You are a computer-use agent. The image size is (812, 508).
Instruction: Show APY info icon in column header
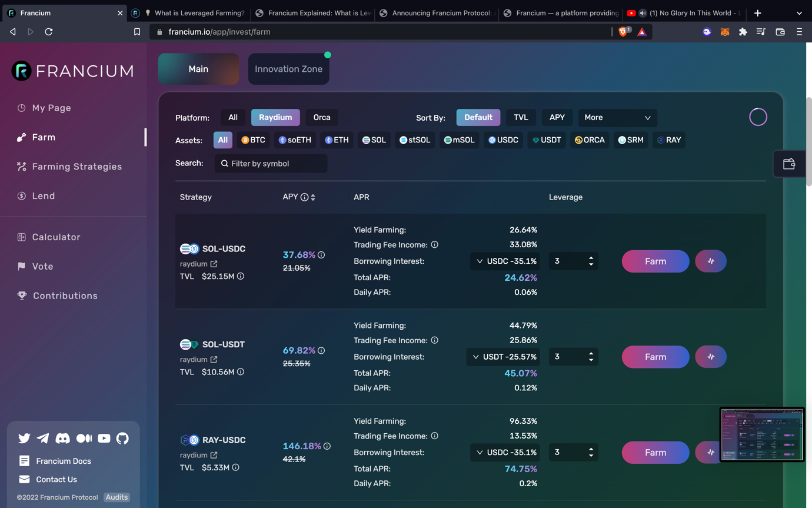tap(304, 197)
